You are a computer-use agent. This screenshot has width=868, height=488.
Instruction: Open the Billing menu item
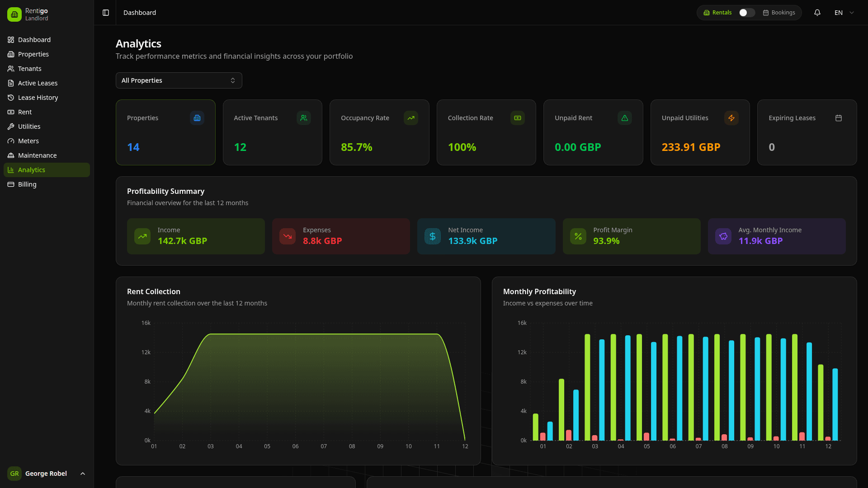pos(26,184)
